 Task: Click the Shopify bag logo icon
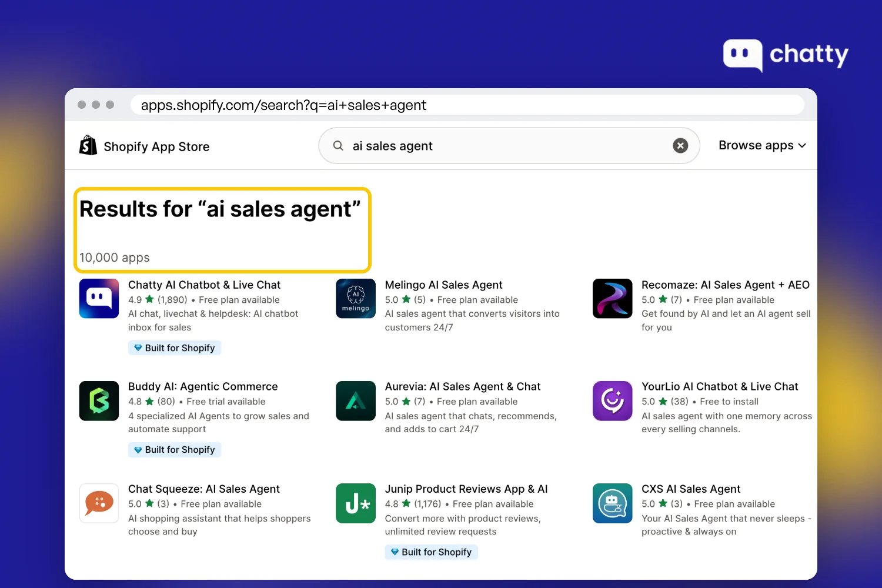click(88, 145)
